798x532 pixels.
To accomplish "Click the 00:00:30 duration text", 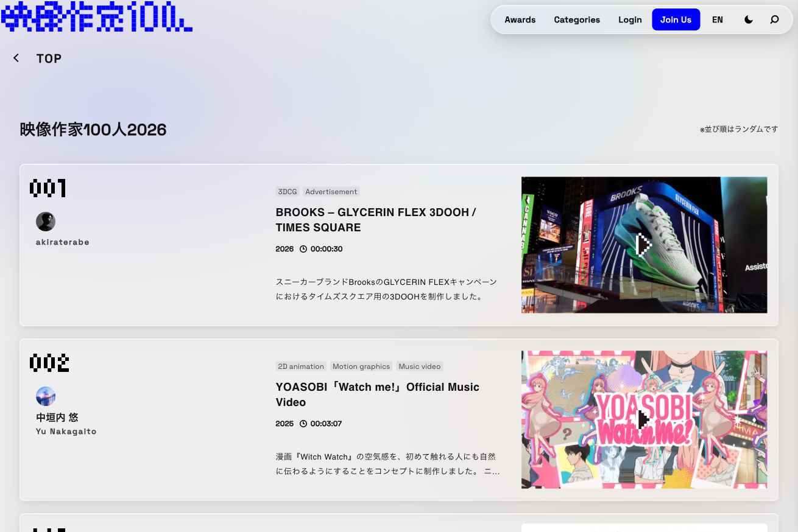I will pyautogui.click(x=327, y=249).
